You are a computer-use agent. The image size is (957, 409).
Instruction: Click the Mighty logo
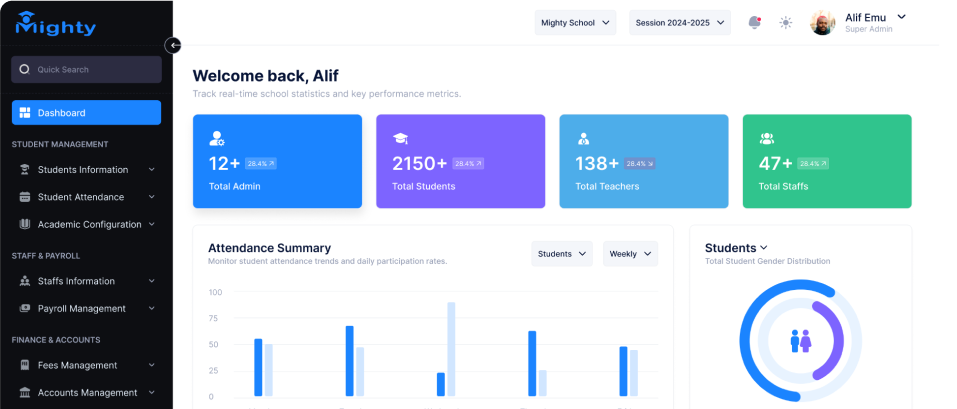tap(56, 24)
